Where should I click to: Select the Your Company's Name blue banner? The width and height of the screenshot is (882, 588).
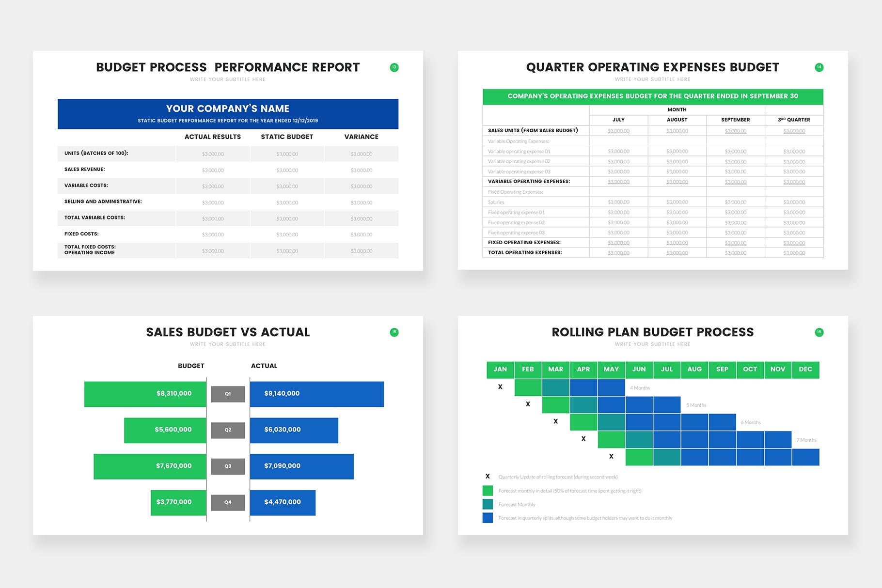coord(228,114)
